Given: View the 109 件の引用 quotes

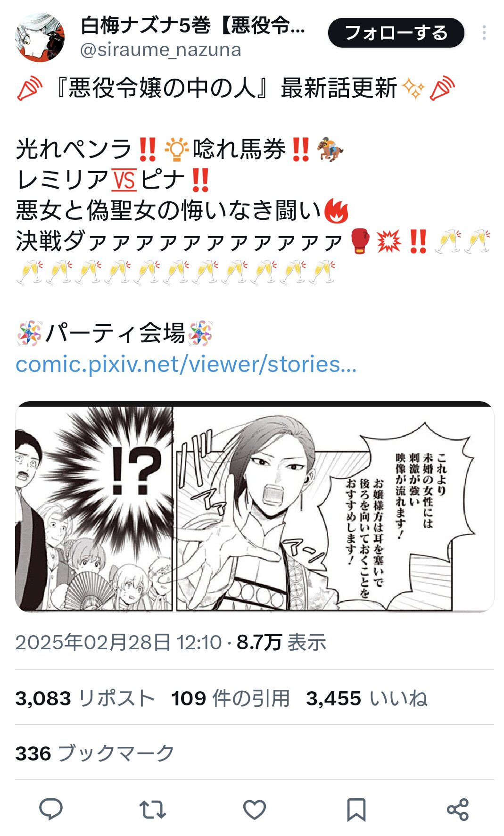Looking at the screenshot, I should [230, 698].
